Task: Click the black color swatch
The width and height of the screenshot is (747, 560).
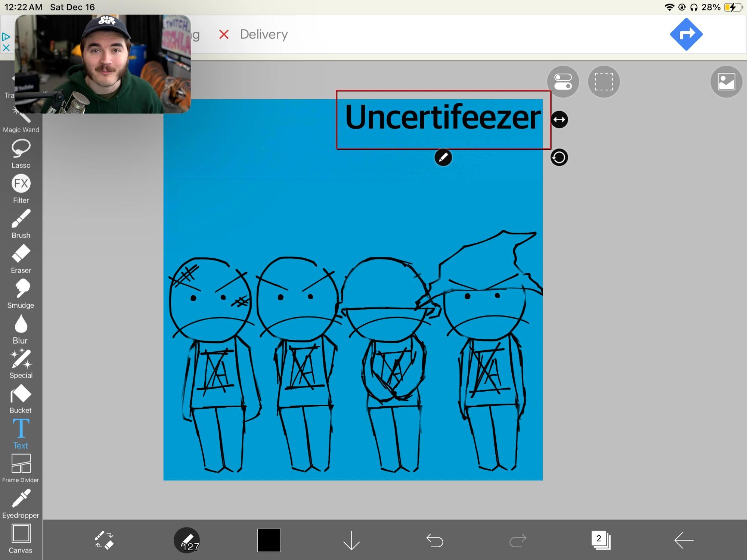Action: point(269,540)
